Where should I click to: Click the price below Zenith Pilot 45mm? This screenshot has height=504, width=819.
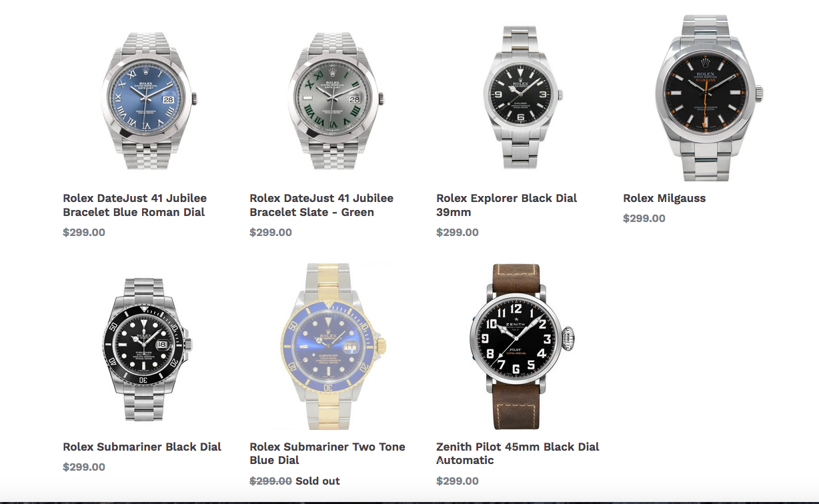pos(458,481)
